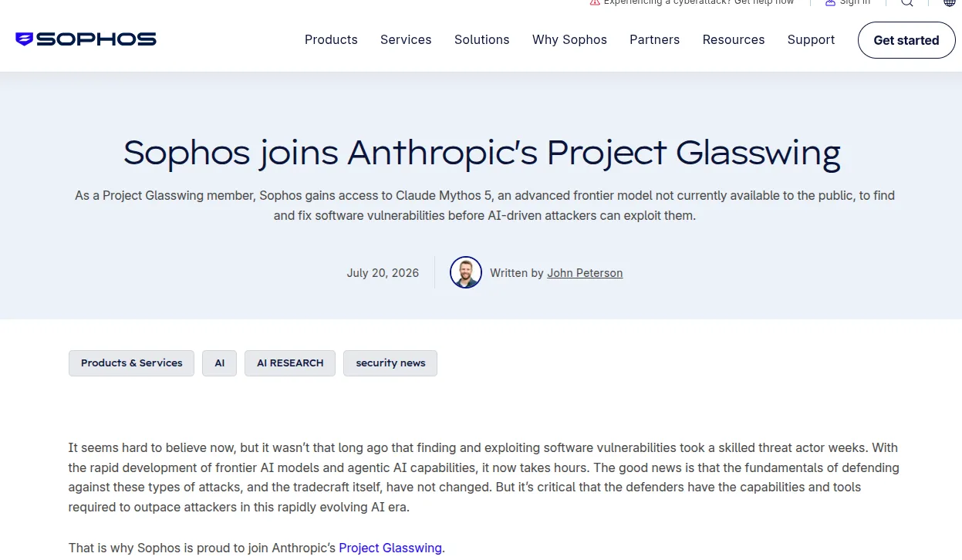Open the Resources menu

click(x=734, y=39)
